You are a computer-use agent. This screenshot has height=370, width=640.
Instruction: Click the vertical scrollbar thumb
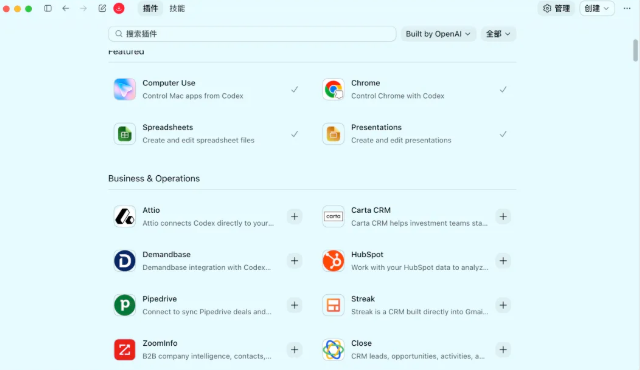pos(635,50)
